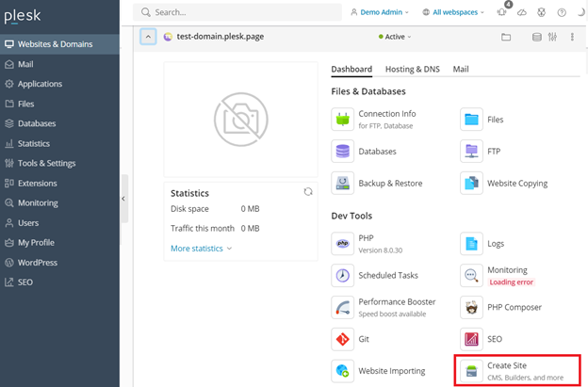Collapse the test-domain.plesk.page panel
The image size is (588, 387).
(148, 37)
